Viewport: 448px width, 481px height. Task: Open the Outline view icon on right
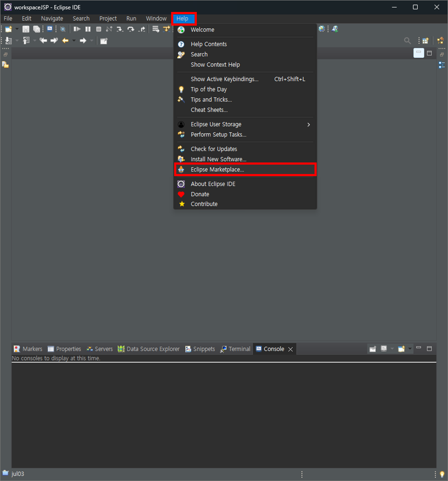[442, 65]
